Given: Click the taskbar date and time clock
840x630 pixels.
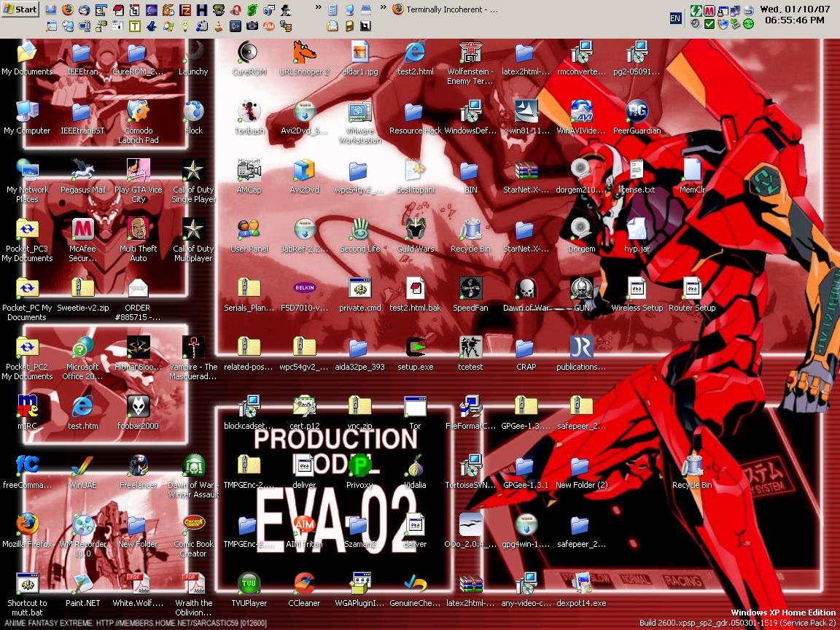Looking at the screenshot, I should (794, 15).
